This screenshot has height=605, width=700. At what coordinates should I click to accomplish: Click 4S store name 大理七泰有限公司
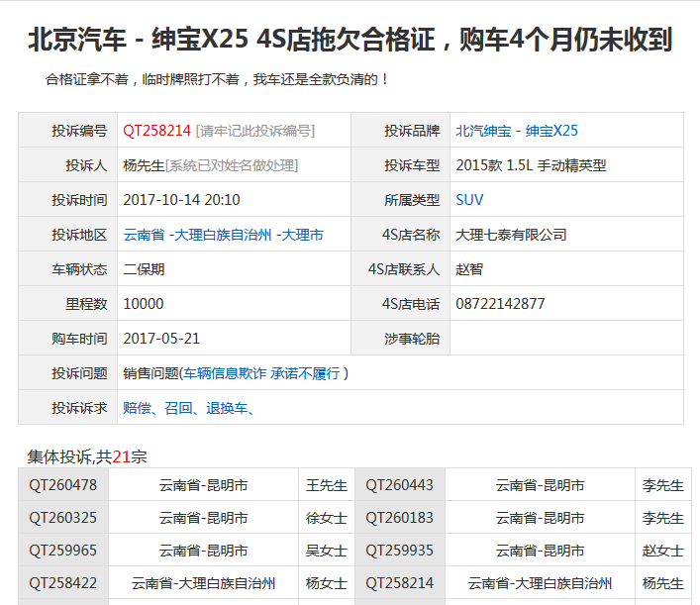click(x=511, y=235)
